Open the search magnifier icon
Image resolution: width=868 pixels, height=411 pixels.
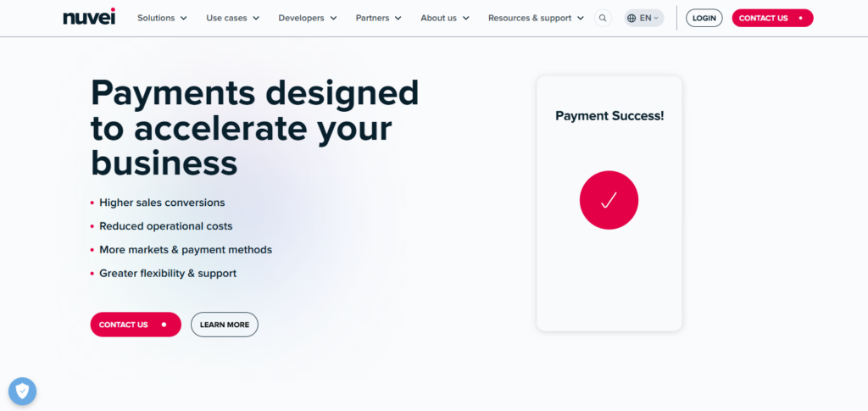(x=603, y=18)
